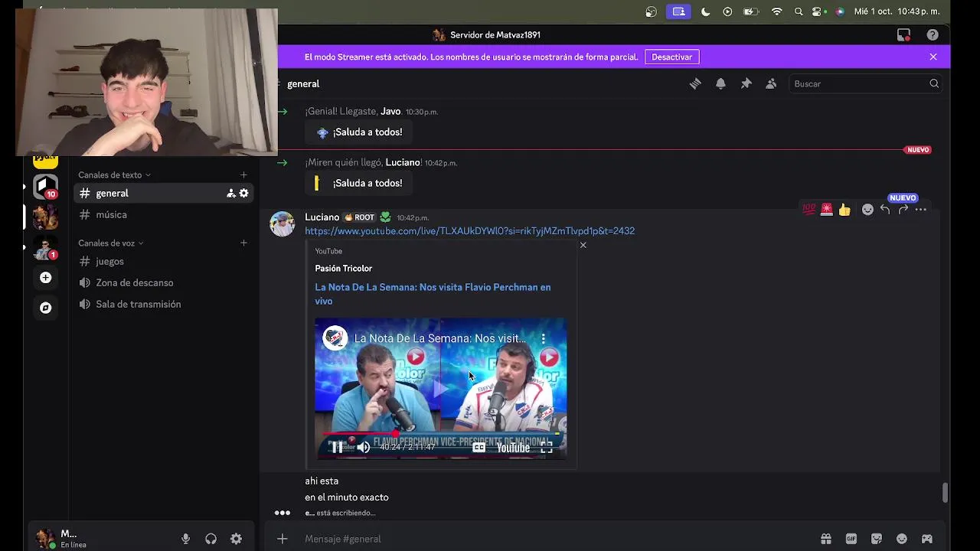The image size is (980, 551).
Task: Mute the microphone in user panel
Action: pos(185,539)
